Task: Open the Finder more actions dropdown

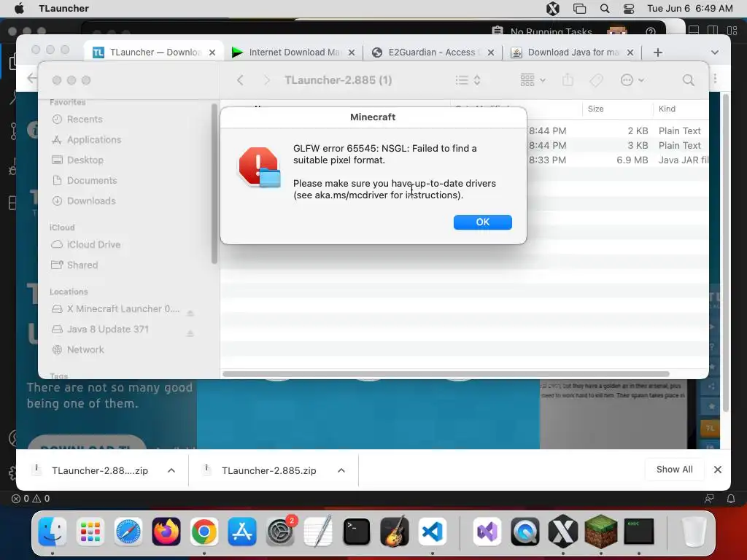Action: [632, 80]
